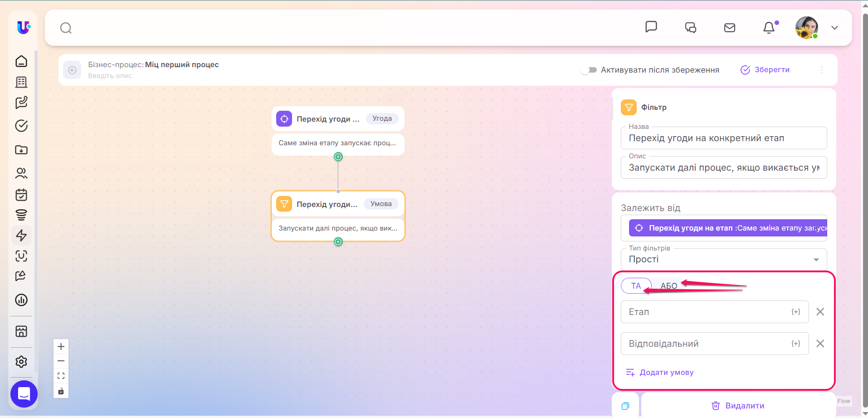Remove the 'Етап' condition row
Image resolution: width=868 pixels, height=418 pixels.
coord(820,312)
